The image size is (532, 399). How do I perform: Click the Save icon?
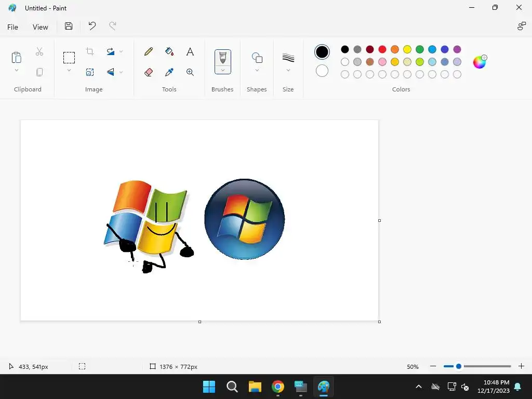69,26
